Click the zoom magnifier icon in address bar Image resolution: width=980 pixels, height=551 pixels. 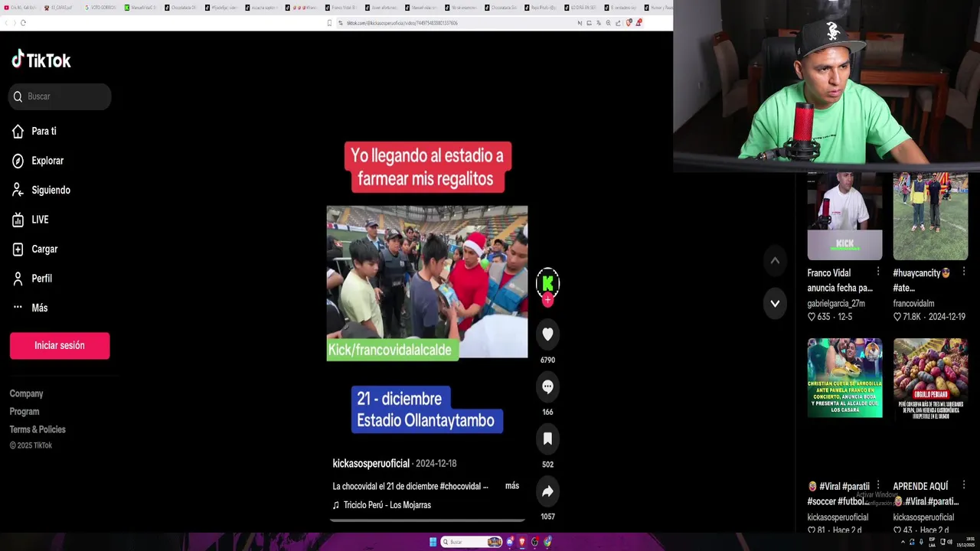pyautogui.click(x=608, y=23)
